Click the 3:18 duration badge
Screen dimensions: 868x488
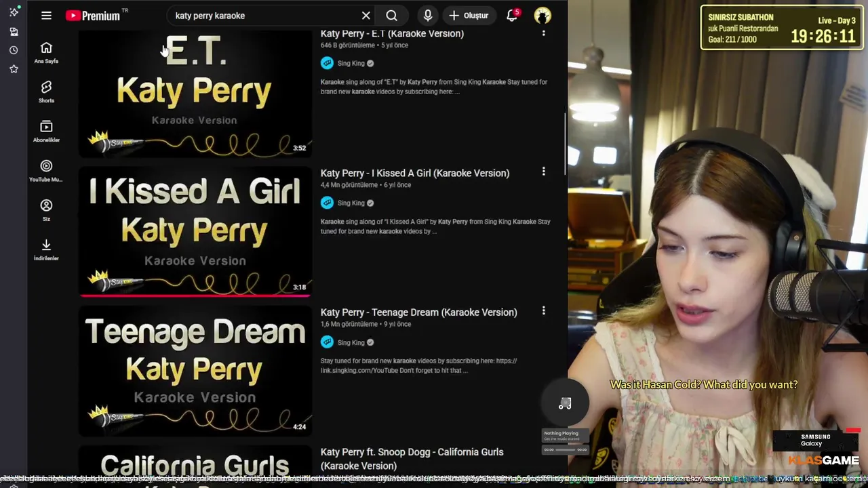click(x=299, y=287)
